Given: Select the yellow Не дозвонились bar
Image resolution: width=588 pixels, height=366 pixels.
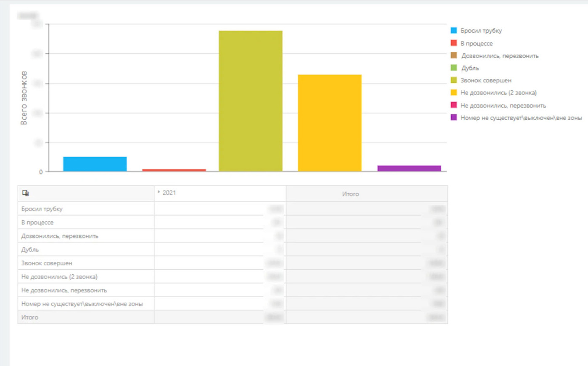Looking at the screenshot, I should click(330, 123).
